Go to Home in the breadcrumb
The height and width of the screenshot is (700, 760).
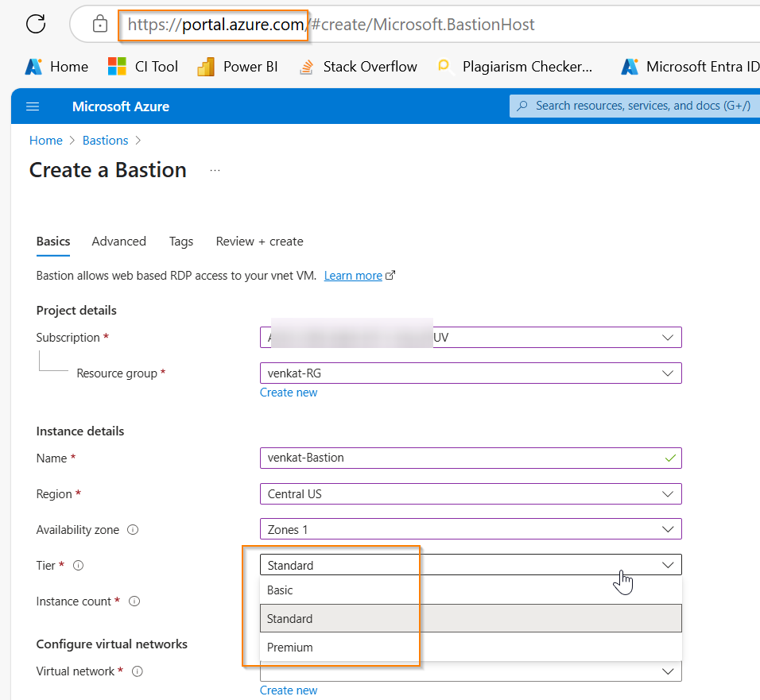pos(46,141)
